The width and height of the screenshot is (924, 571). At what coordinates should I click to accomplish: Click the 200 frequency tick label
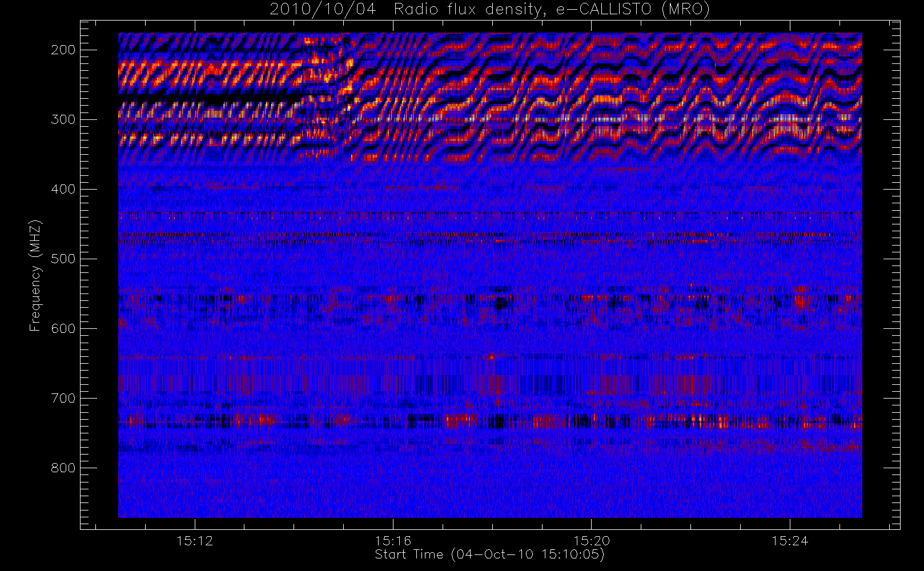click(63, 50)
